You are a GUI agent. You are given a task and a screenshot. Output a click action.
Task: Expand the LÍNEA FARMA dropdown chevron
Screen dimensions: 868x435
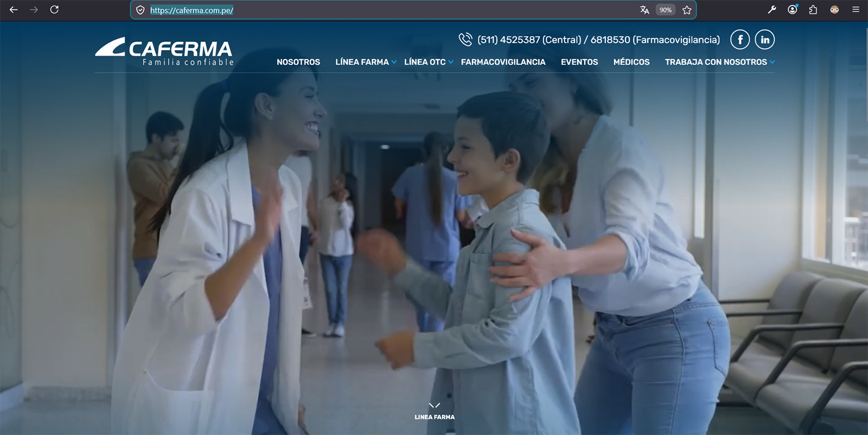[x=394, y=62]
